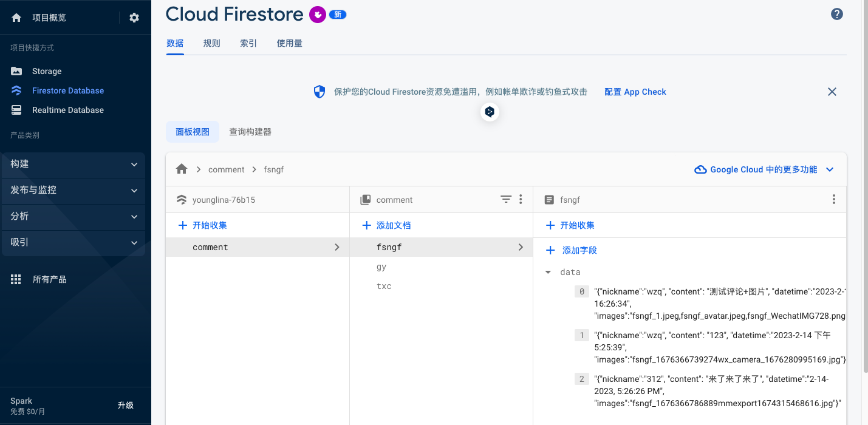Click the Realtime Database icon in sidebar

pyautogui.click(x=16, y=110)
